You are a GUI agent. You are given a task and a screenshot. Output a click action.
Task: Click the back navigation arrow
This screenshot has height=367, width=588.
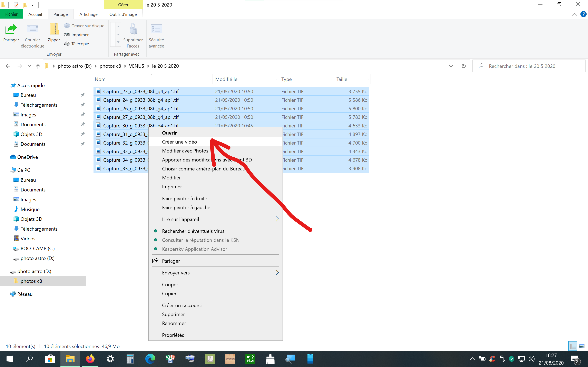(8, 66)
